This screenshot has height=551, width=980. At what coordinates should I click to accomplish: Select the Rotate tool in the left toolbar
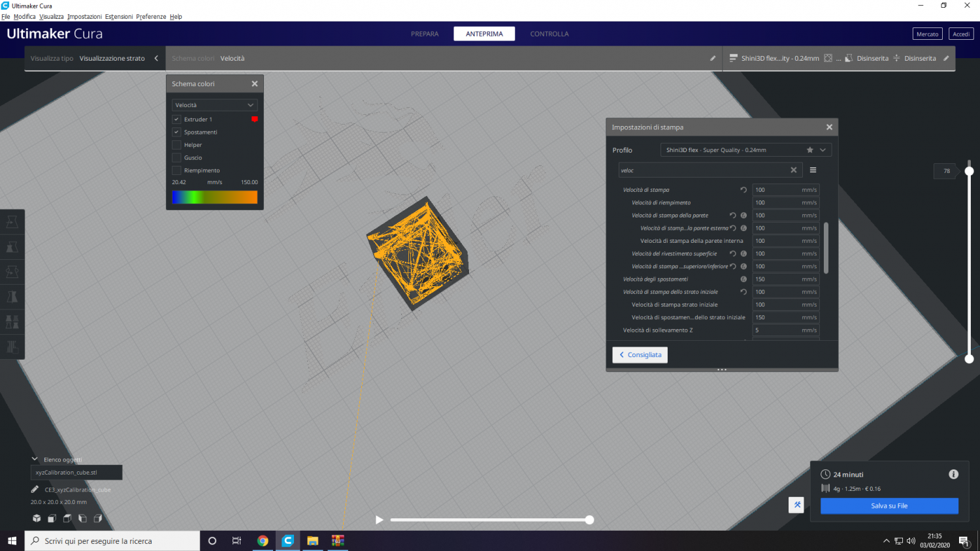point(12,272)
